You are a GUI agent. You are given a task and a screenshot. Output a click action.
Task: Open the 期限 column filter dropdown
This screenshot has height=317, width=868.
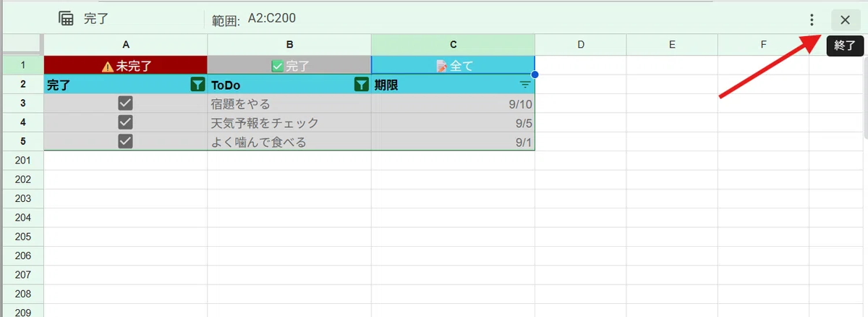point(525,85)
